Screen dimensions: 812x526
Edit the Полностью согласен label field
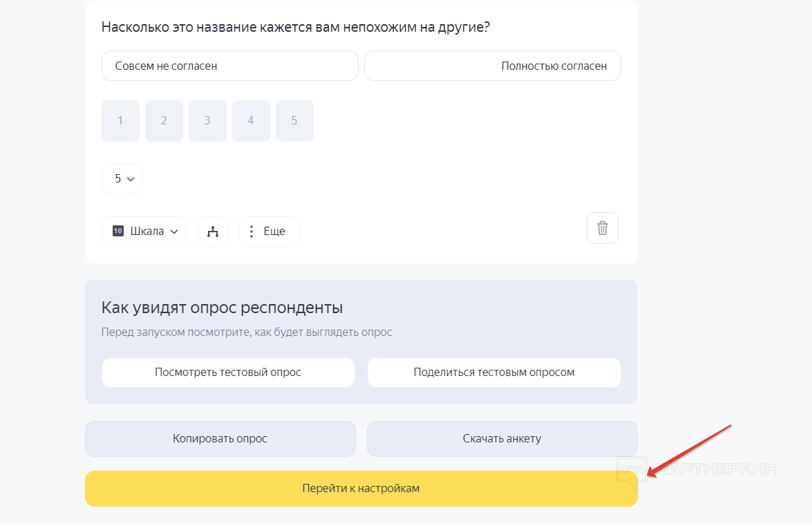[492, 66]
